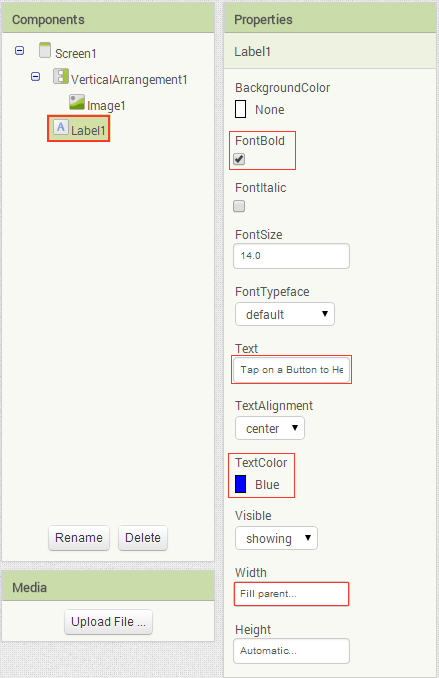Screen dimensions: 439x678
Task: Open the BackgroundColor None swatch
Action: [x=240, y=109]
